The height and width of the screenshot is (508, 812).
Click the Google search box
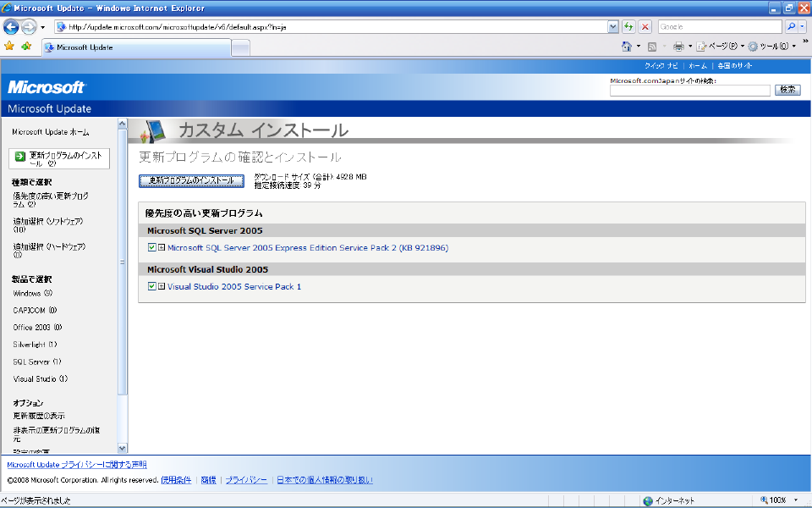tap(720, 26)
